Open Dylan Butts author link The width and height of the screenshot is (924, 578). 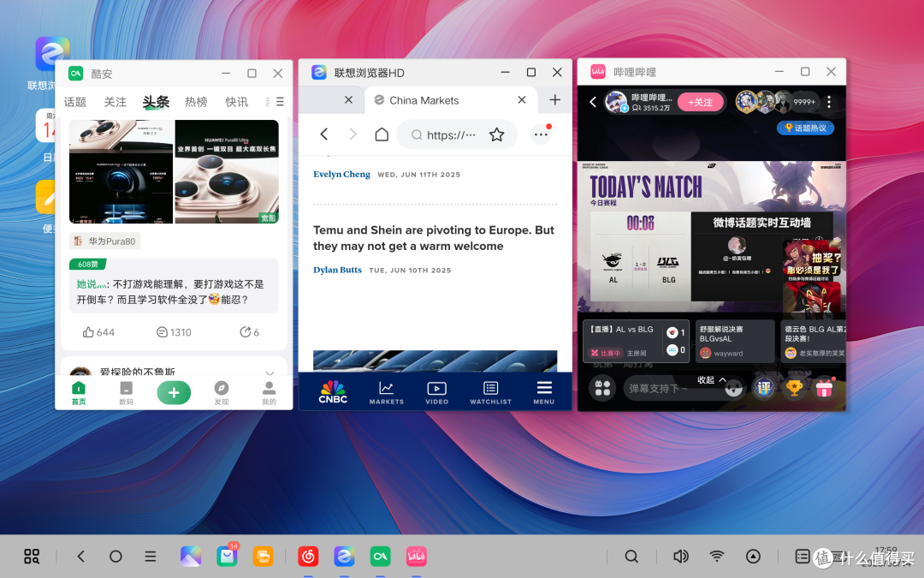(337, 270)
